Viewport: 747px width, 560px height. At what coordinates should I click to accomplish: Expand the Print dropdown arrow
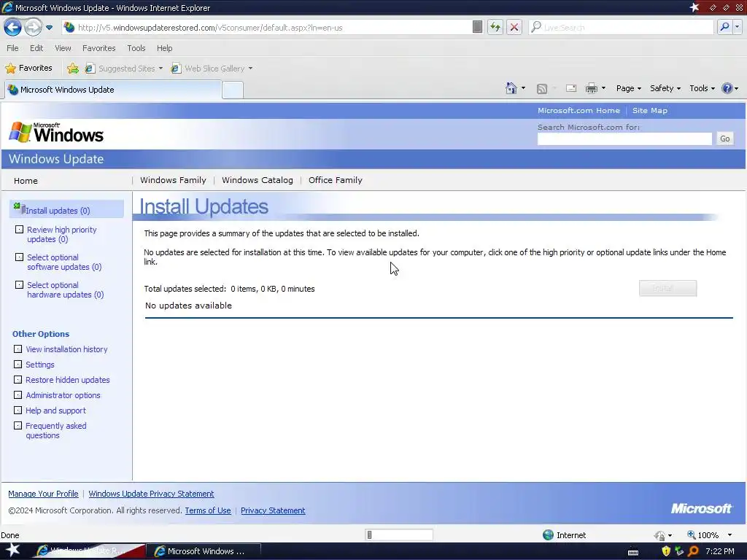[603, 88]
